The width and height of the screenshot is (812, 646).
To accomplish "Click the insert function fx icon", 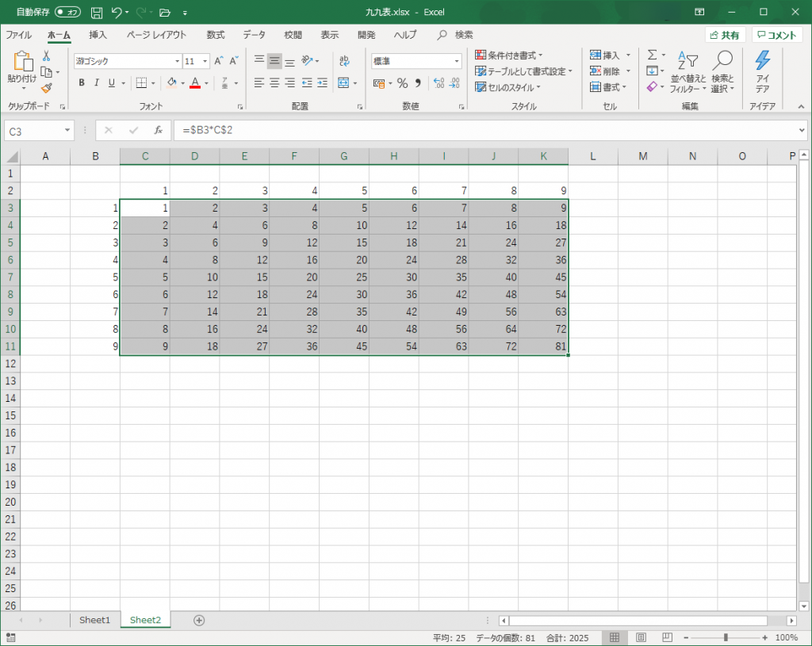I will [x=158, y=130].
